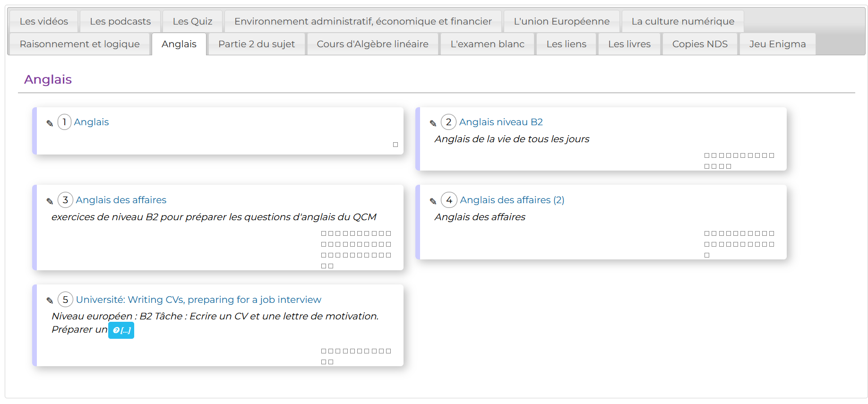This screenshot has width=868, height=404.
Task: Go to the Jeu Enigma tab
Action: tap(777, 44)
